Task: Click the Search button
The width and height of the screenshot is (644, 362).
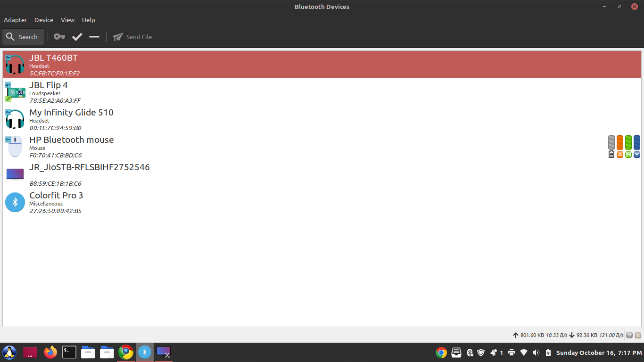Action: (x=23, y=36)
